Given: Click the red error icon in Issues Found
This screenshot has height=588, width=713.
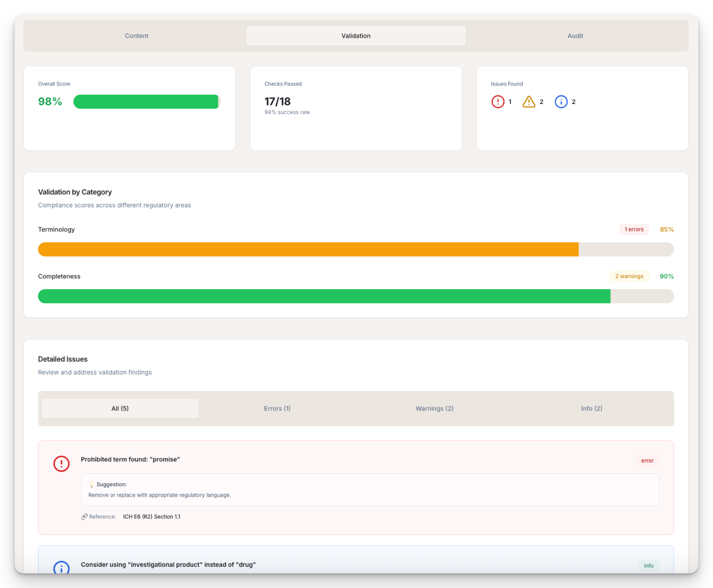Looking at the screenshot, I should (x=498, y=102).
